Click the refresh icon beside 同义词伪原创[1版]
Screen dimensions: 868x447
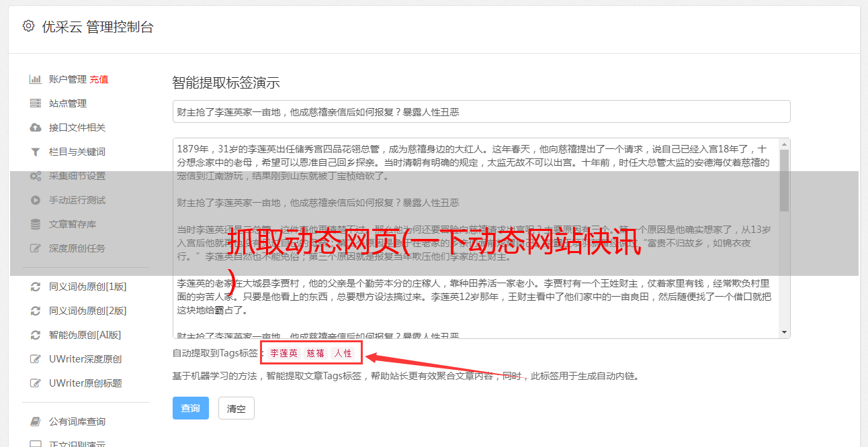click(x=36, y=287)
